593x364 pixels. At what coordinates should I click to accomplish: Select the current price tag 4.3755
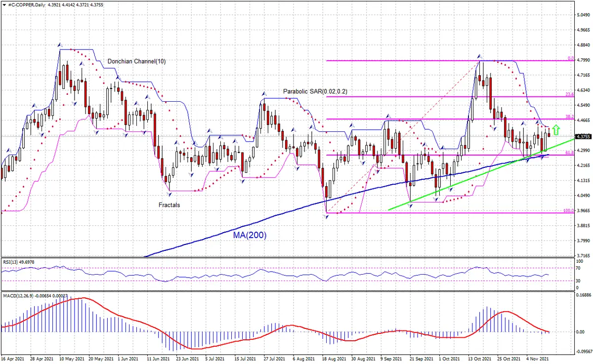coord(584,137)
